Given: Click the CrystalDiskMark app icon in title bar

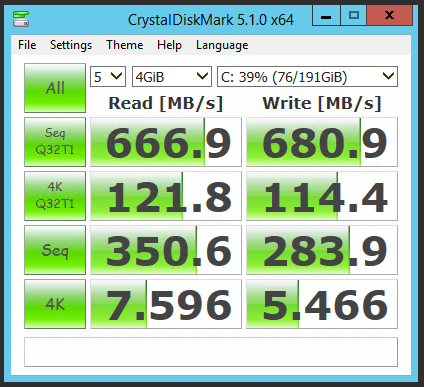Looking at the screenshot, I should pyautogui.click(x=21, y=19).
